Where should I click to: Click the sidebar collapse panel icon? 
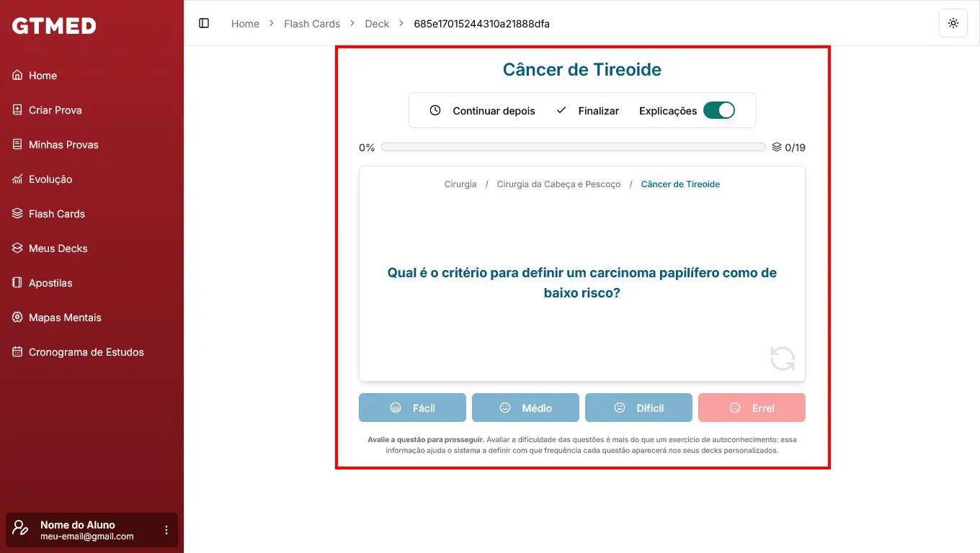click(204, 23)
